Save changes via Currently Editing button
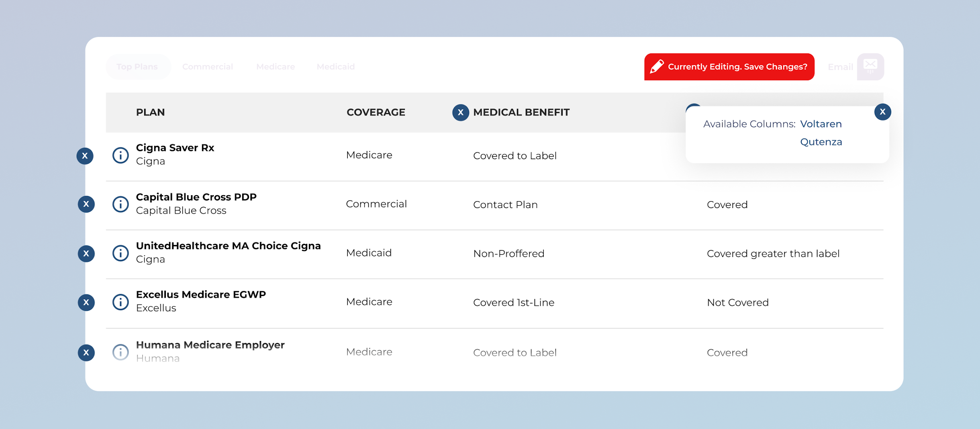980x429 pixels. (x=729, y=67)
